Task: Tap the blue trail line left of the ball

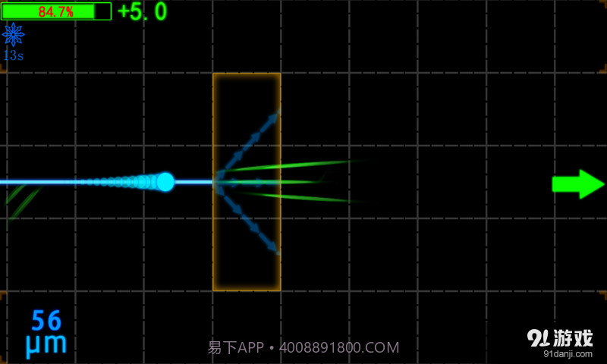Action: [x=46, y=182]
